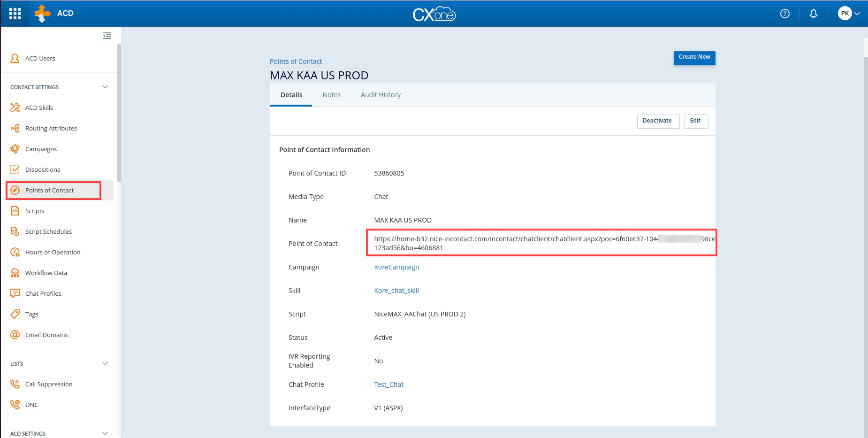Image resolution: width=868 pixels, height=438 pixels.
Task: Click the Workflow Data icon
Action: coord(15,273)
